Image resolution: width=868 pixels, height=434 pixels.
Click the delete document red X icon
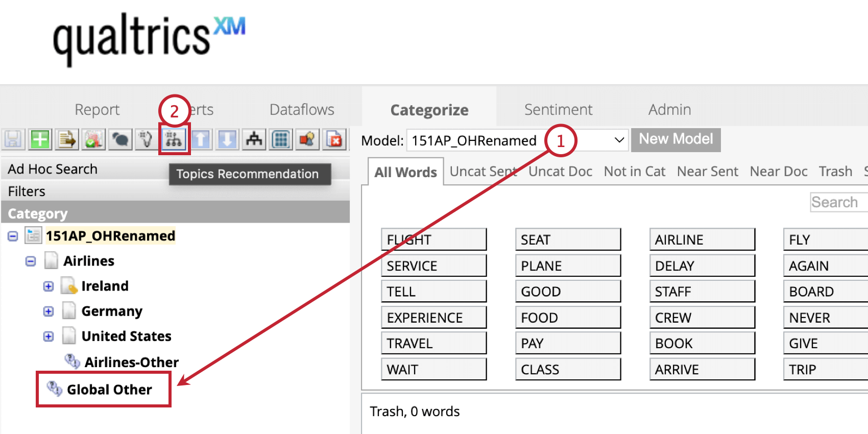coord(334,139)
